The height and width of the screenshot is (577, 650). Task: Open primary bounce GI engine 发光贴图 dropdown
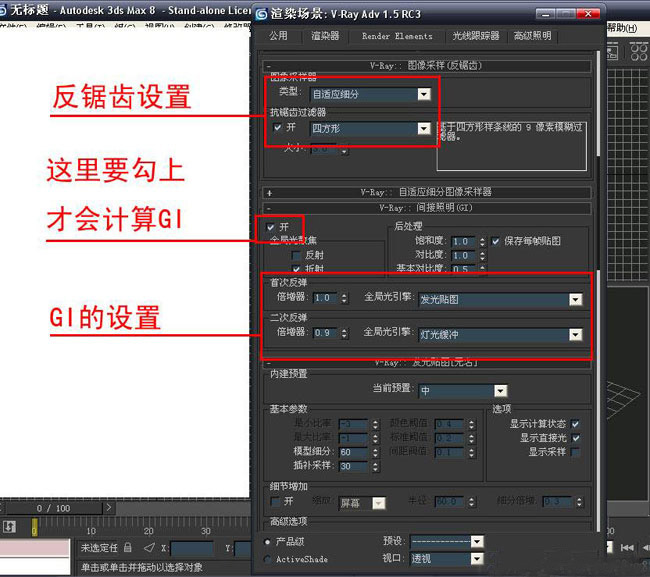(x=575, y=299)
